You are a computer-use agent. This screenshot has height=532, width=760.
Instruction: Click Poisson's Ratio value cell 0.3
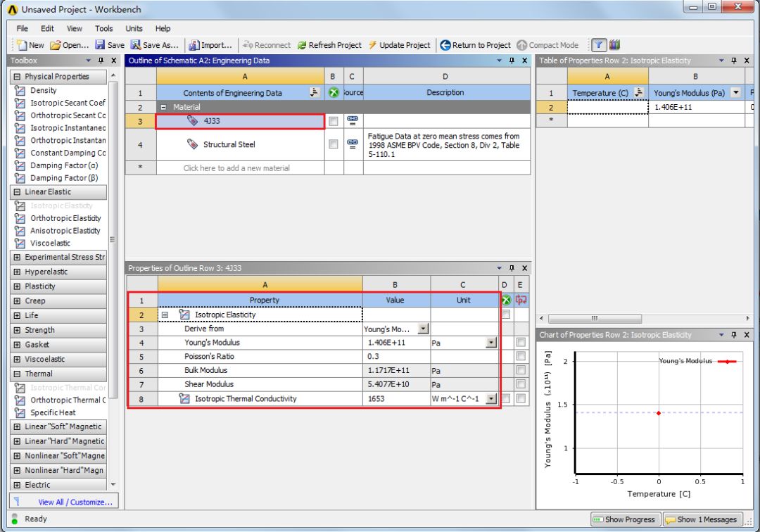pyautogui.click(x=396, y=356)
